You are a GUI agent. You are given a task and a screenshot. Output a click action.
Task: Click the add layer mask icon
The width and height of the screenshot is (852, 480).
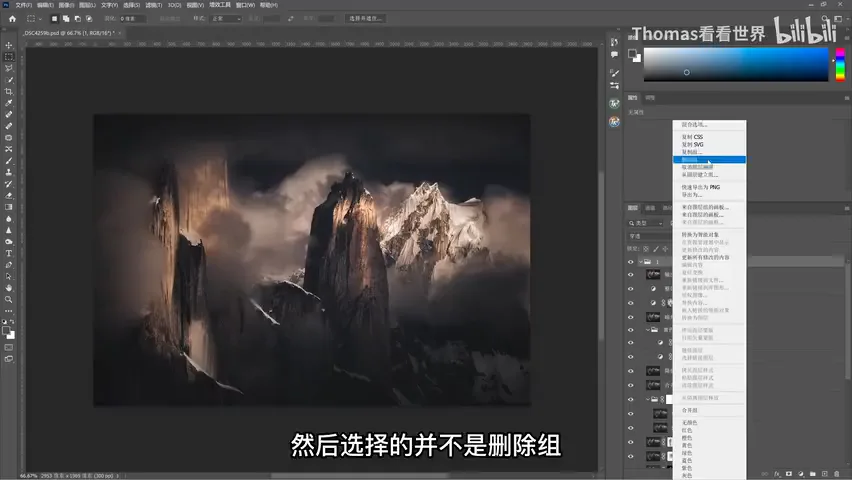pos(789,474)
